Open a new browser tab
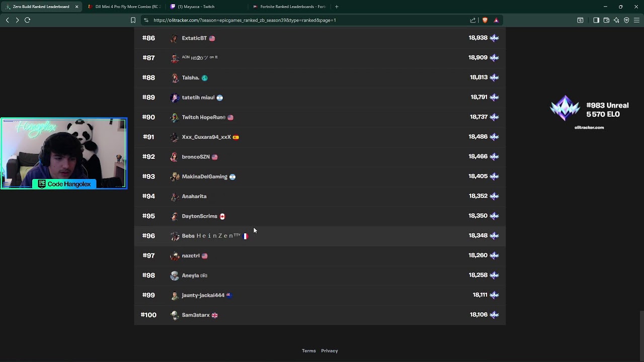The width and height of the screenshot is (644, 362). 337,7
